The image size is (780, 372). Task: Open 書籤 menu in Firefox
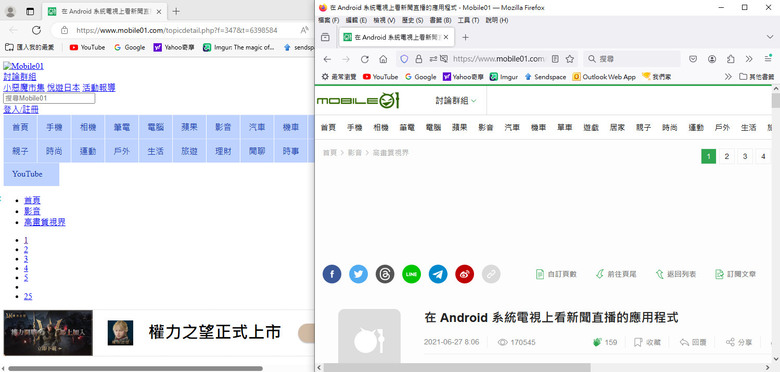tap(440, 20)
